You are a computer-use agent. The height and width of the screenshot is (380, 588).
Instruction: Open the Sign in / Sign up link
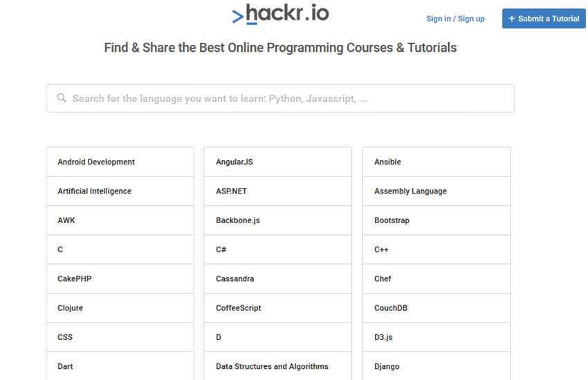click(x=455, y=19)
